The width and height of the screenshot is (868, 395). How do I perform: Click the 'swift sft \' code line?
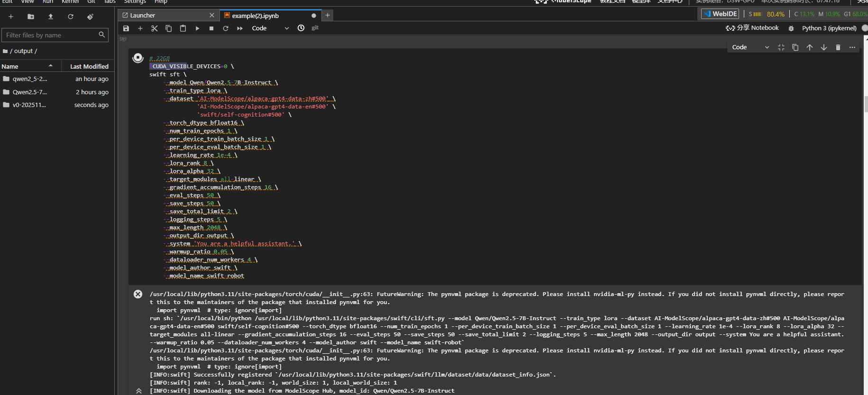click(168, 74)
